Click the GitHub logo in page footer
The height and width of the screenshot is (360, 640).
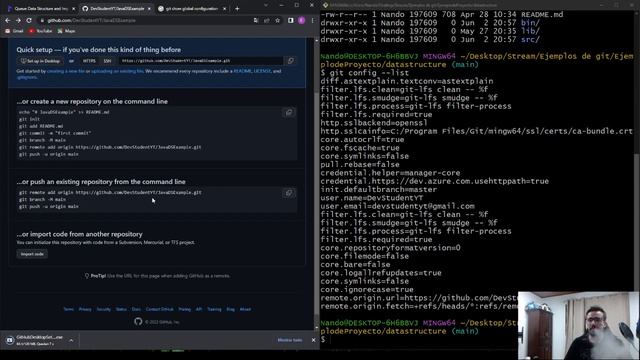point(138,322)
